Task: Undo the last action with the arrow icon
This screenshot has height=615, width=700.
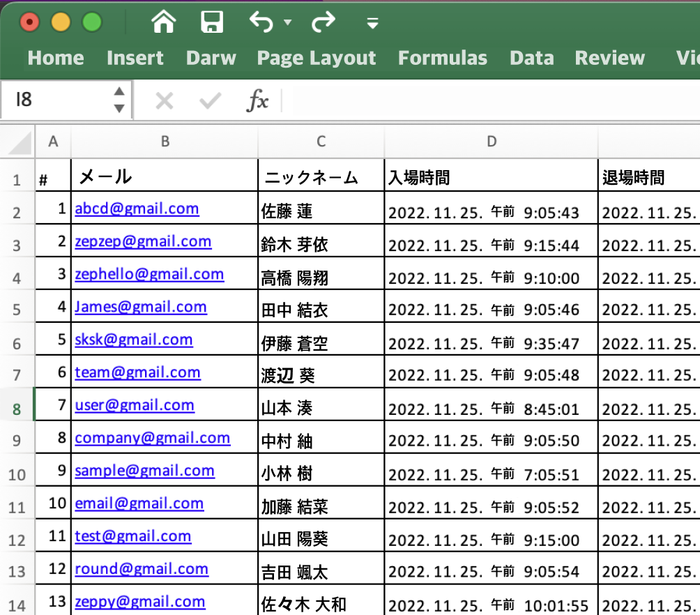Action: click(261, 22)
